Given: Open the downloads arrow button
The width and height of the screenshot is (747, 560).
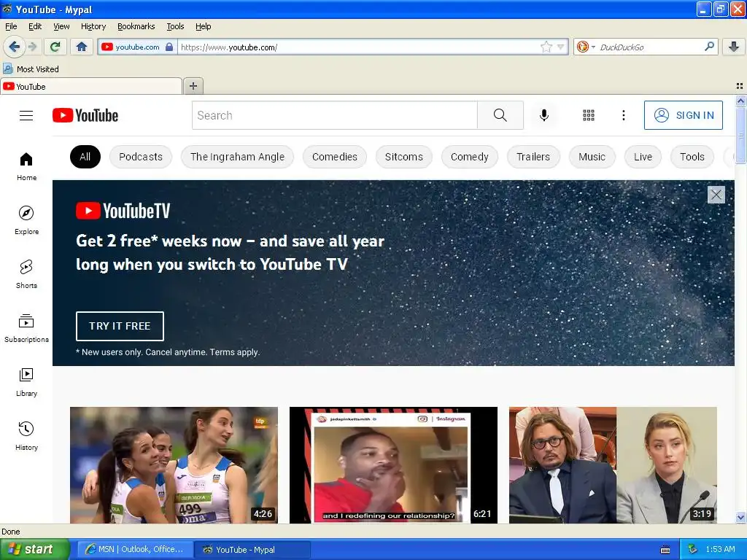Looking at the screenshot, I should coord(734,47).
